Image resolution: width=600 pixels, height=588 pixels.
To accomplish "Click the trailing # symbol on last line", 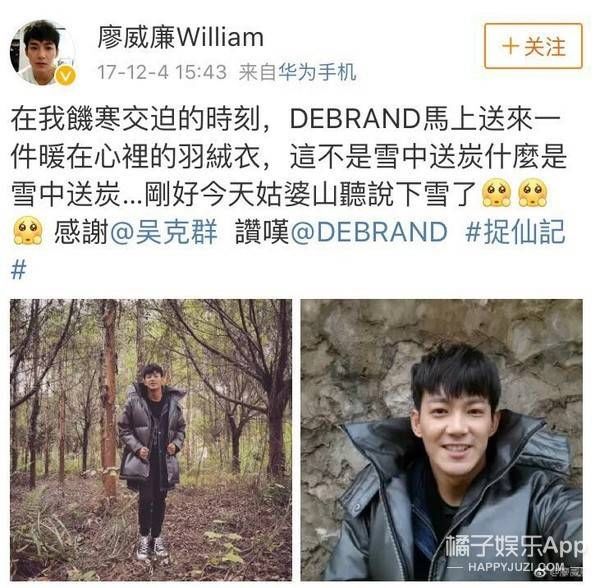I will 19,270.
